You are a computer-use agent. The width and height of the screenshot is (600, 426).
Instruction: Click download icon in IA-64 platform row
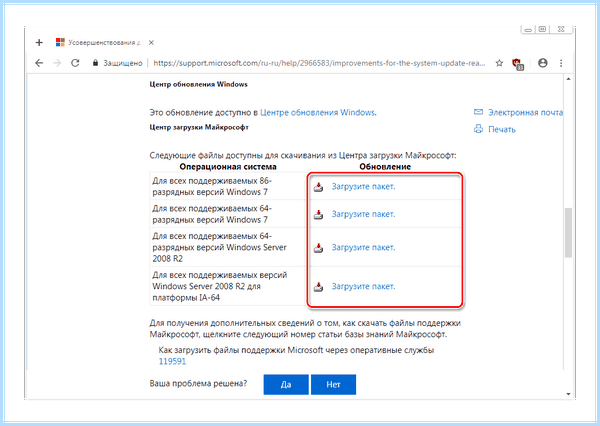click(318, 287)
